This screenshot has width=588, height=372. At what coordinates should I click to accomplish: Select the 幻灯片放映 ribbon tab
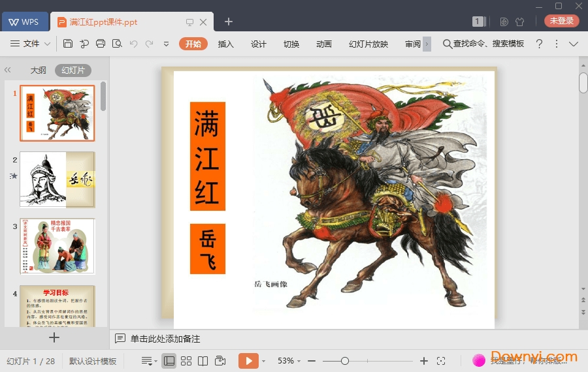(368, 44)
